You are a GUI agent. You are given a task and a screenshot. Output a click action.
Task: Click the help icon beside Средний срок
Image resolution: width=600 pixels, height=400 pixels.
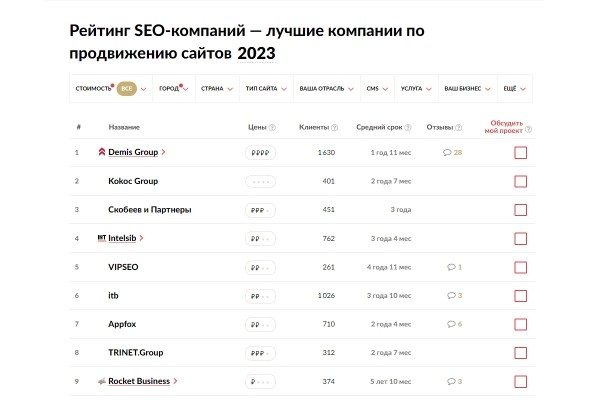pos(410,128)
